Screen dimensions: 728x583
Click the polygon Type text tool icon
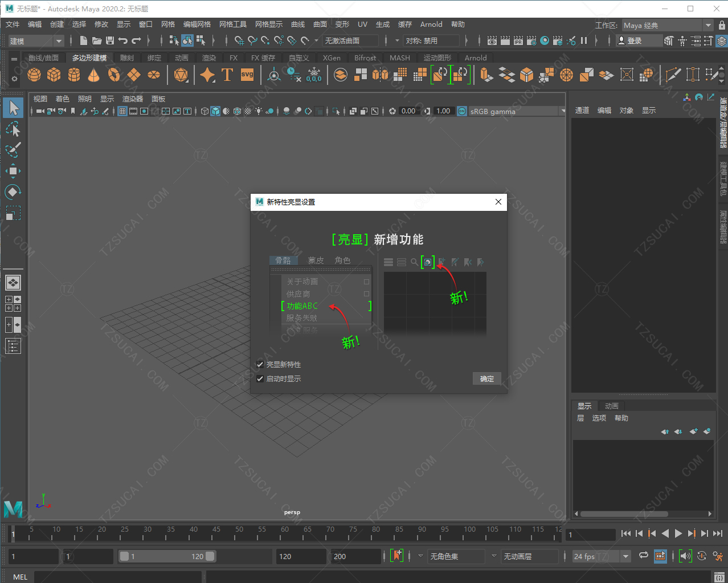(227, 75)
